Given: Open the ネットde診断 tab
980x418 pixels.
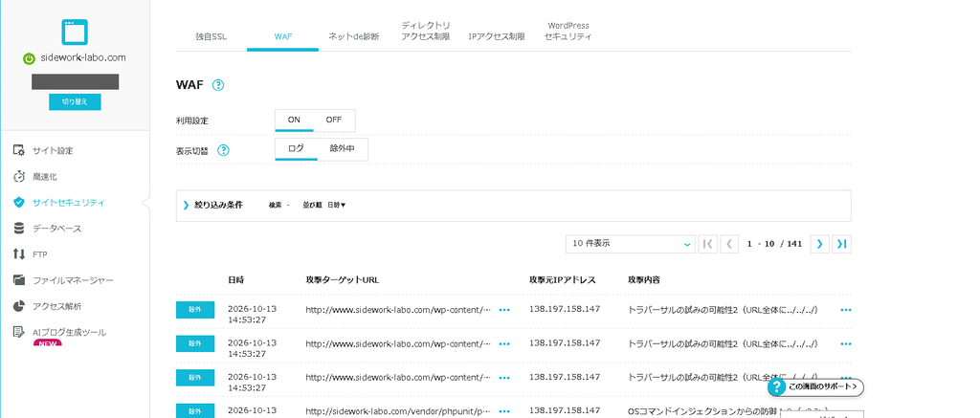Looking at the screenshot, I should [354, 36].
